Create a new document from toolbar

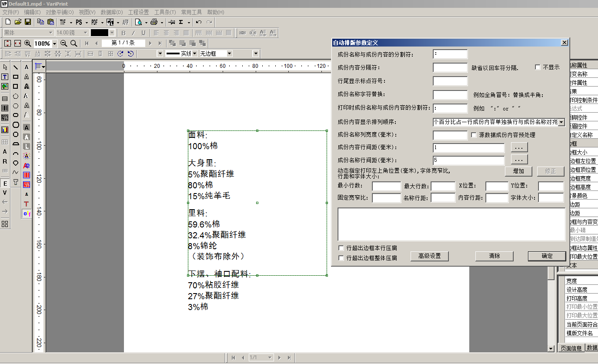(8, 22)
